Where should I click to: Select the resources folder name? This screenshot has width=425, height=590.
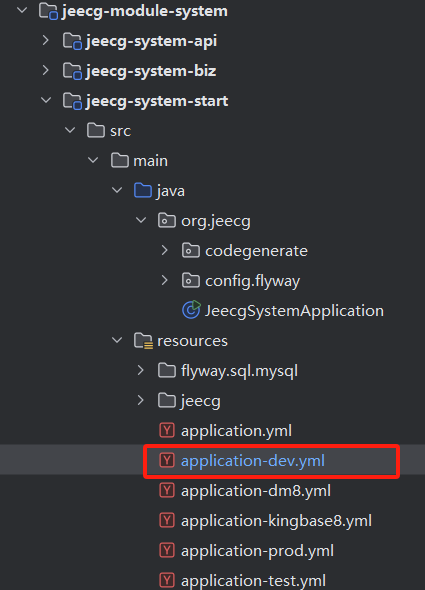[192, 341]
